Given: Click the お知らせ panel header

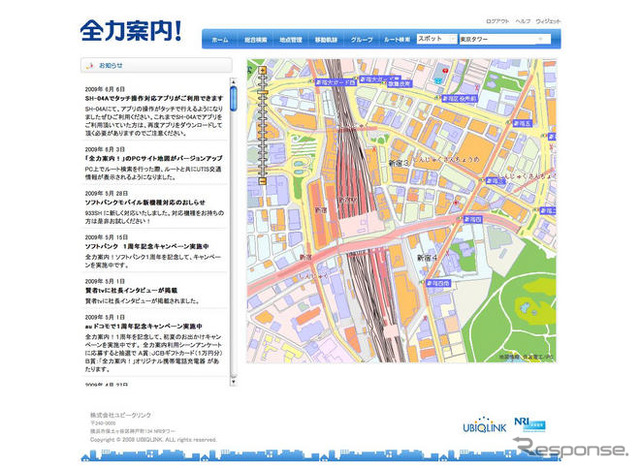Looking at the screenshot, I should coord(156,65).
